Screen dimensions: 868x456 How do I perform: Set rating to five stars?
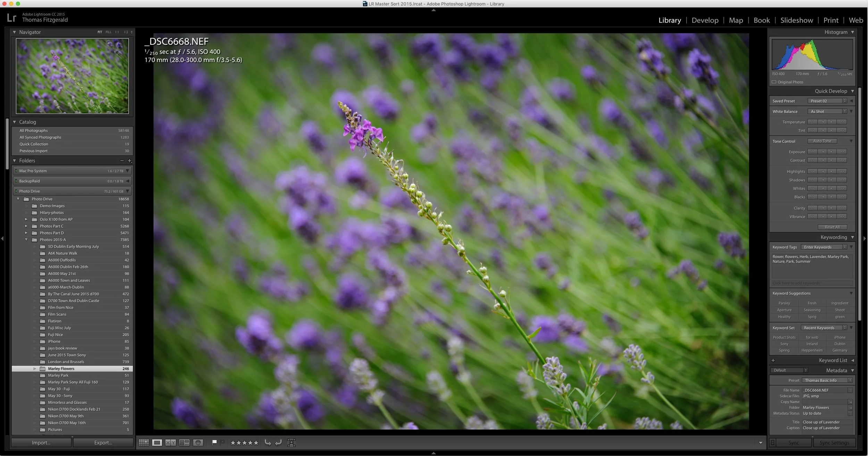click(x=256, y=442)
